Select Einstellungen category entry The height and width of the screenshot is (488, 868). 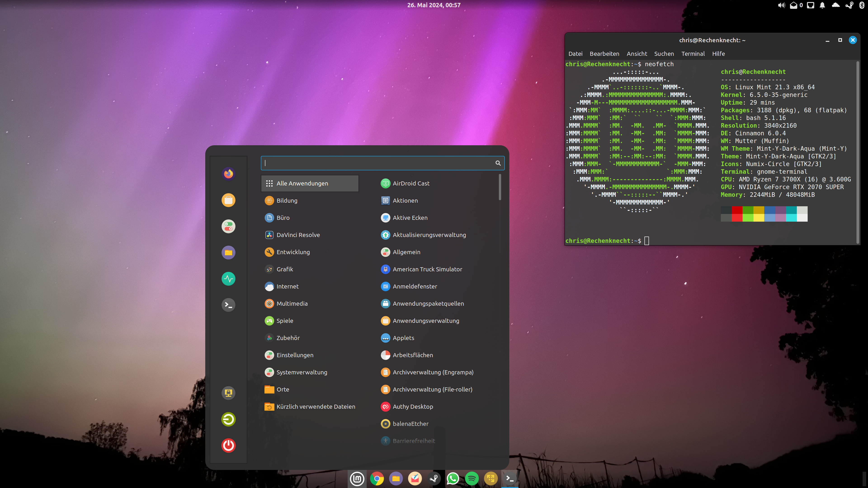pos(295,354)
